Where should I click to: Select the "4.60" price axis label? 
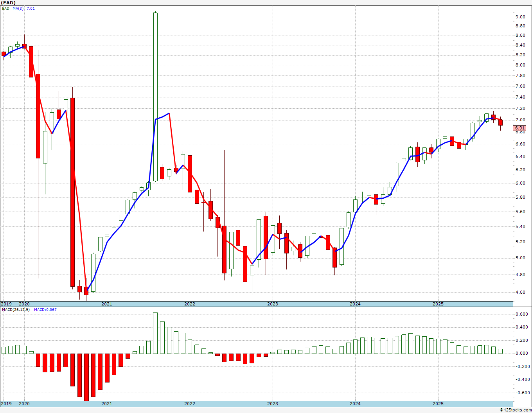(x=520, y=292)
